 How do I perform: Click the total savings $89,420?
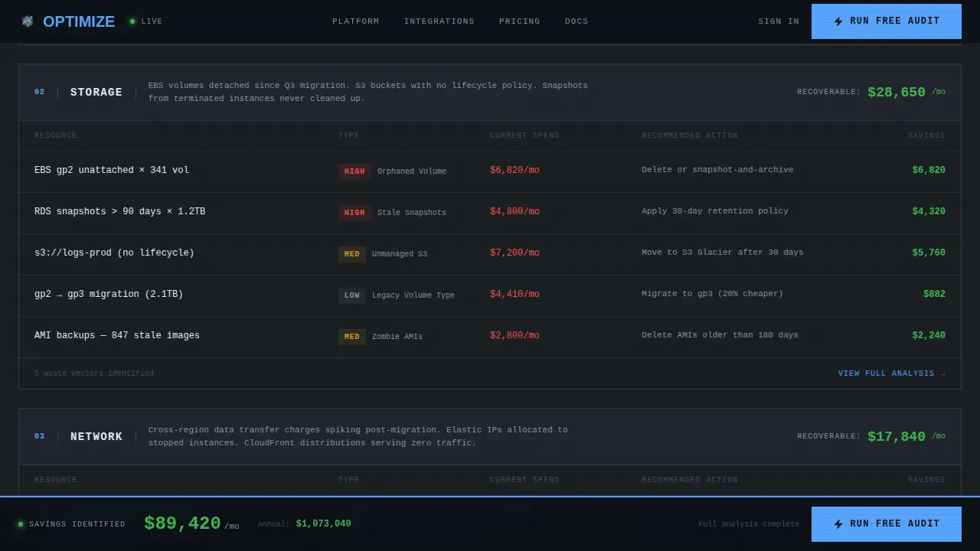point(182,523)
